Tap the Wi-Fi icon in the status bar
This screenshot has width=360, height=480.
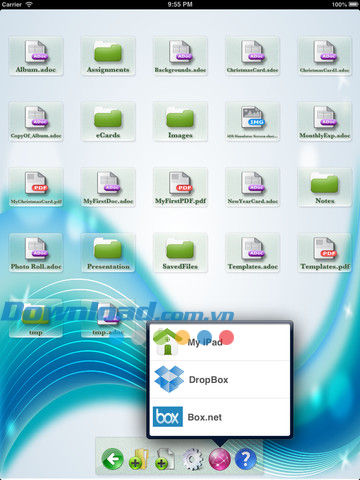click(29, 4)
